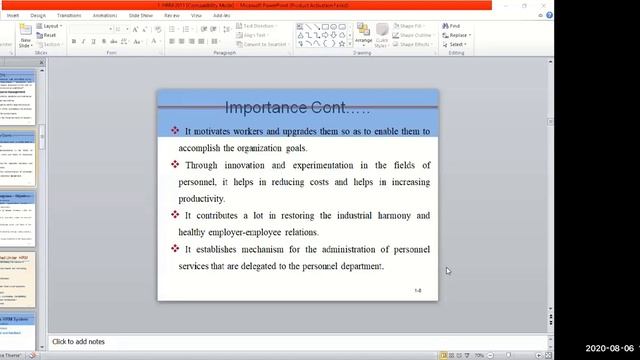The height and width of the screenshot is (360, 640).
Task: Click to add notes field
Action: click(x=298, y=342)
